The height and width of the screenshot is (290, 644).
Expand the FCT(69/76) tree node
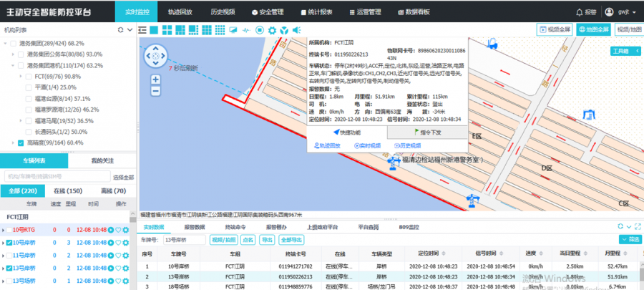click(21, 76)
